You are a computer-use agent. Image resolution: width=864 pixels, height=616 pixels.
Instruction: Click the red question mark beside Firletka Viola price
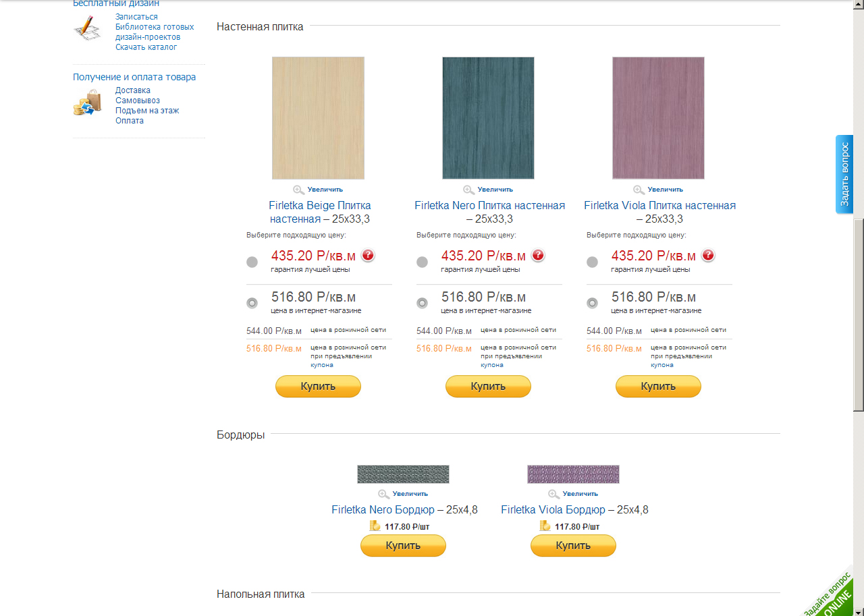tap(708, 255)
